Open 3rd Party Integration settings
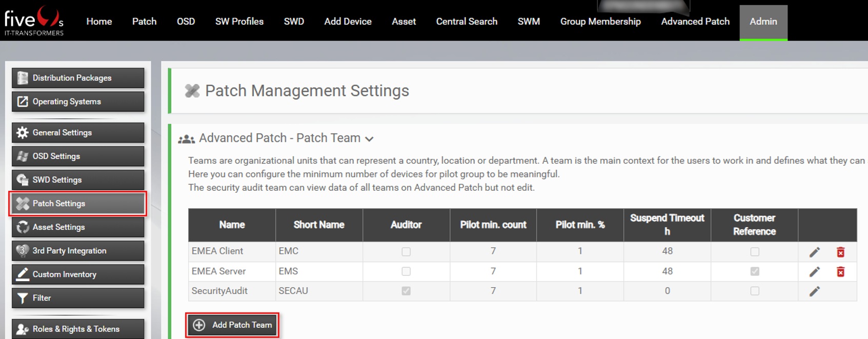The width and height of the screenshot is (868, 339). point(78,251)
